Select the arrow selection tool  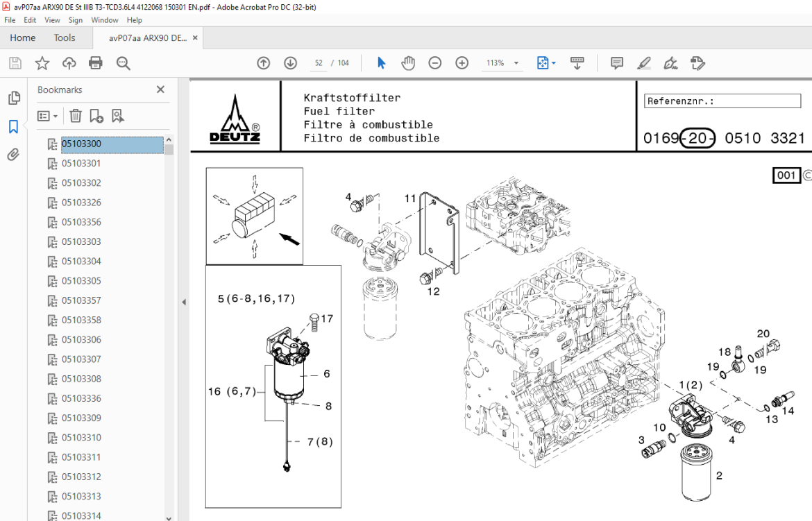(x=382, y=63)
